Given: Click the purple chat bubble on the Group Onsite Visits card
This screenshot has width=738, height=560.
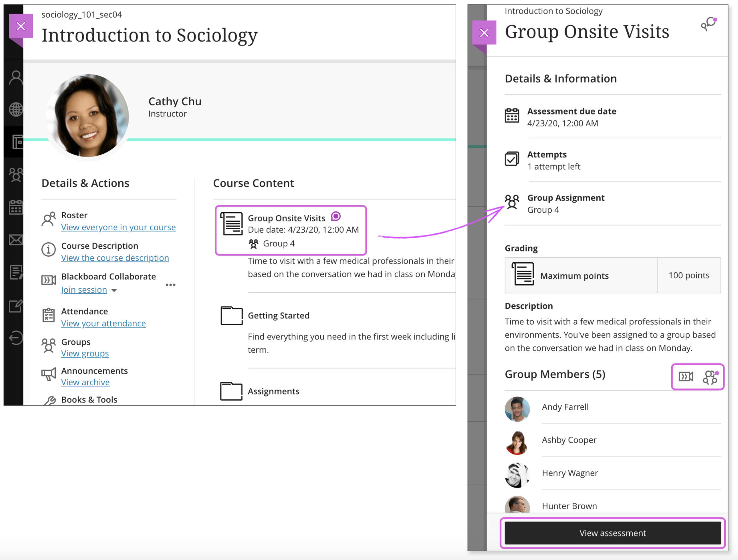Looking at the screenshot, I should [x=336, y=216].
